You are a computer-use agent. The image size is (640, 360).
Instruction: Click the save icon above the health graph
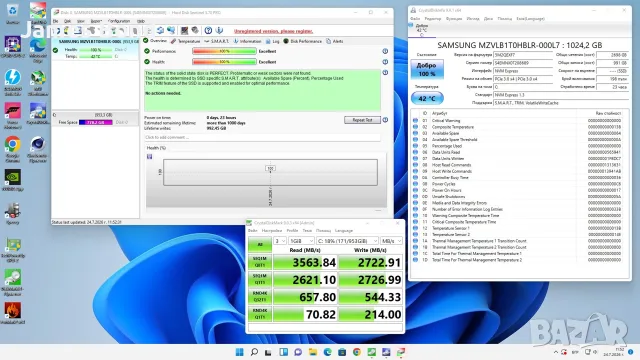pyautogui.click(x=149, y=157)
